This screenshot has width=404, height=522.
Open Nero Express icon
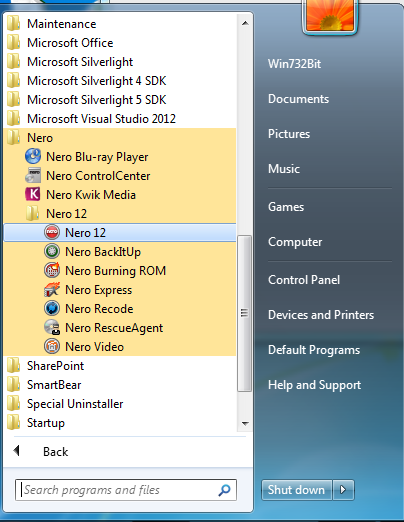[x=52, y=290]
